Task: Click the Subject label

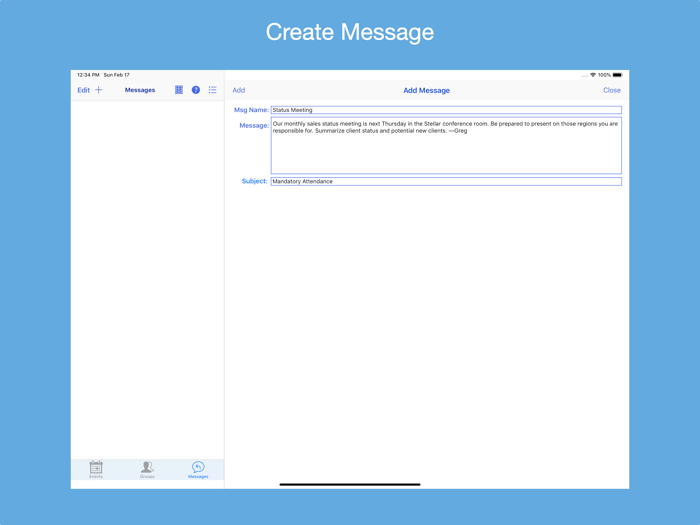Action: tap(254, 181)
